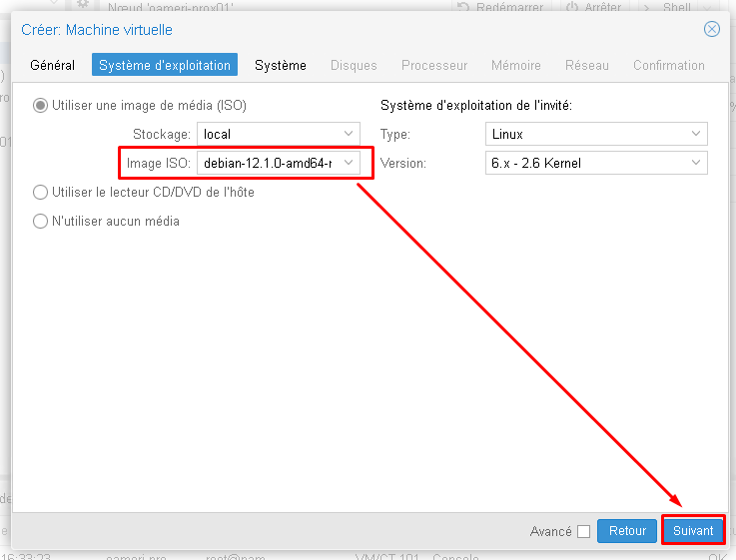Select N'utiliser aucun média option

[x=40, y=221]
